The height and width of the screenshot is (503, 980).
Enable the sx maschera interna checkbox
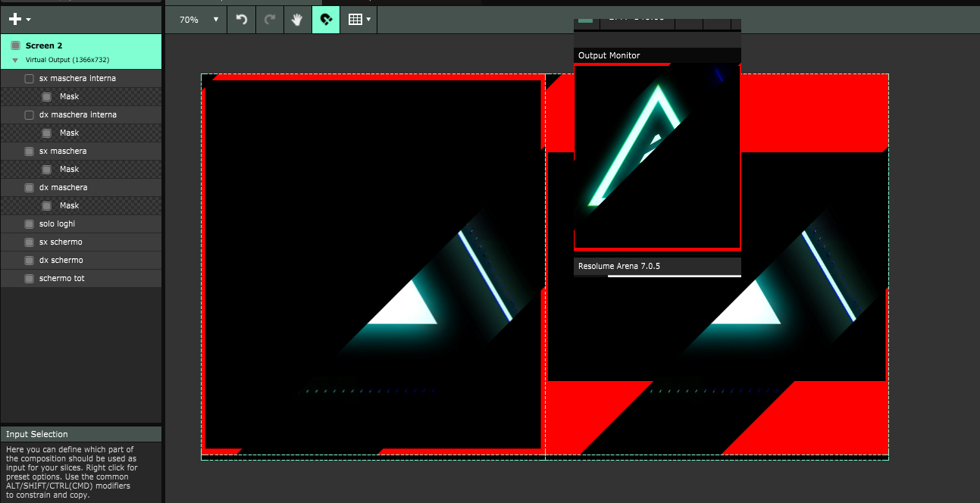[30, 79]
